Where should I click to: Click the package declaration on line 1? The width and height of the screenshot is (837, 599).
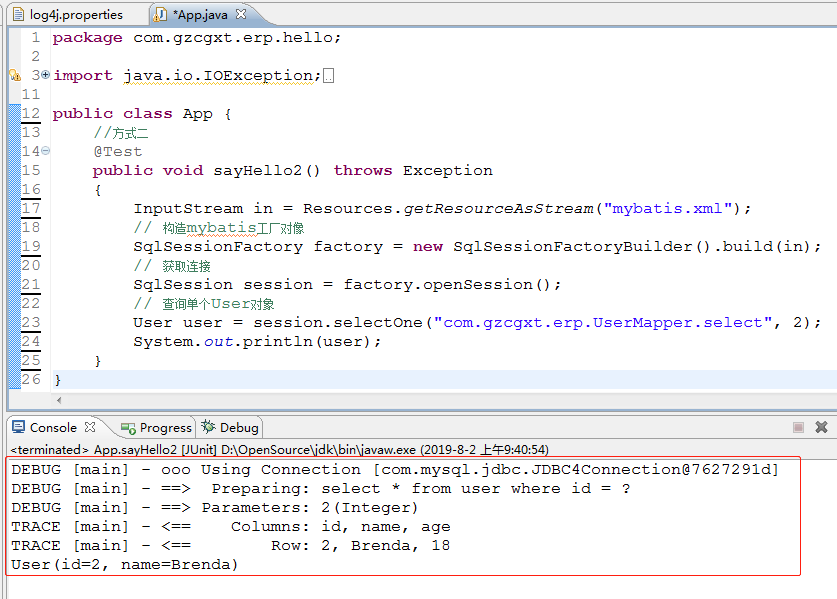(x=196, y=38)
